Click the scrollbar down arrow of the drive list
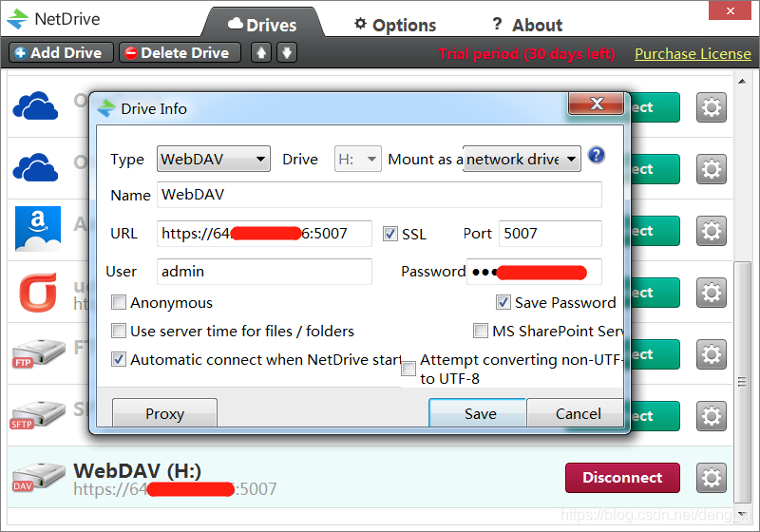 pyautogui.click(x=742, y=513)
